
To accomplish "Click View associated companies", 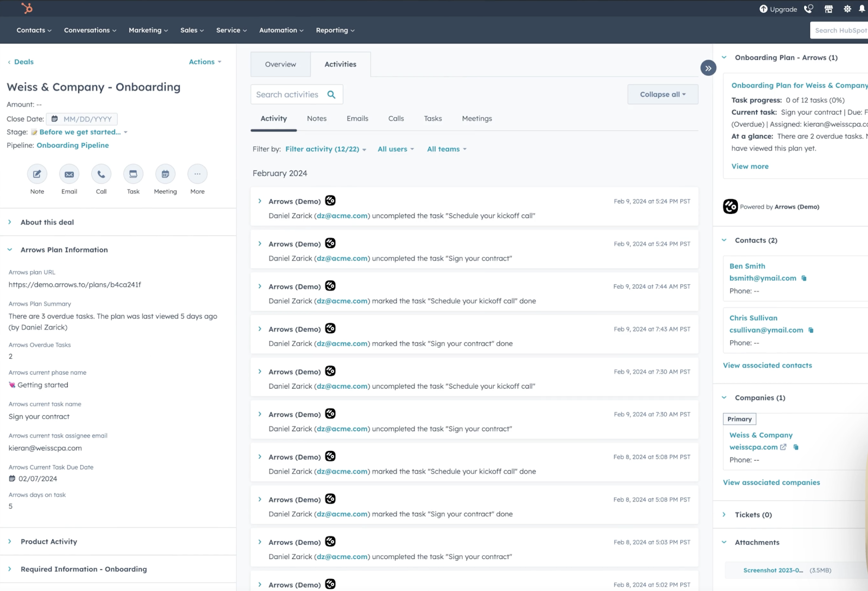I will pos(771,483).
